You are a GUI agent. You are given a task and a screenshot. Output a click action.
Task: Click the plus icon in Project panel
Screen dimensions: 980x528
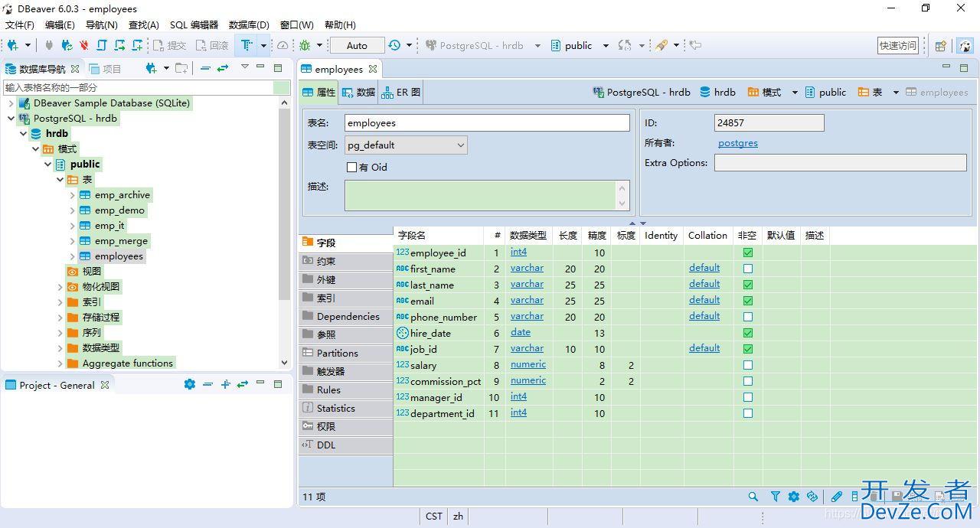(225, 384)
